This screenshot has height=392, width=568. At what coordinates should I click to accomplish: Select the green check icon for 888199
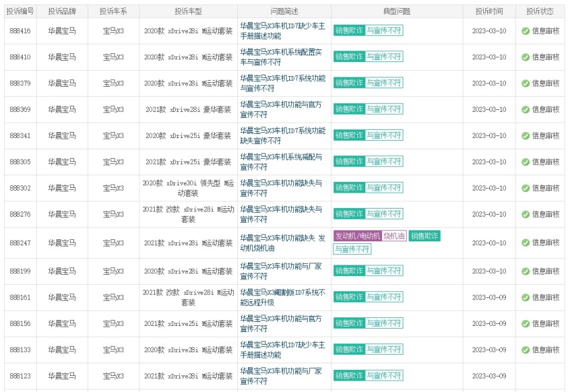click(x=525, y=271)
